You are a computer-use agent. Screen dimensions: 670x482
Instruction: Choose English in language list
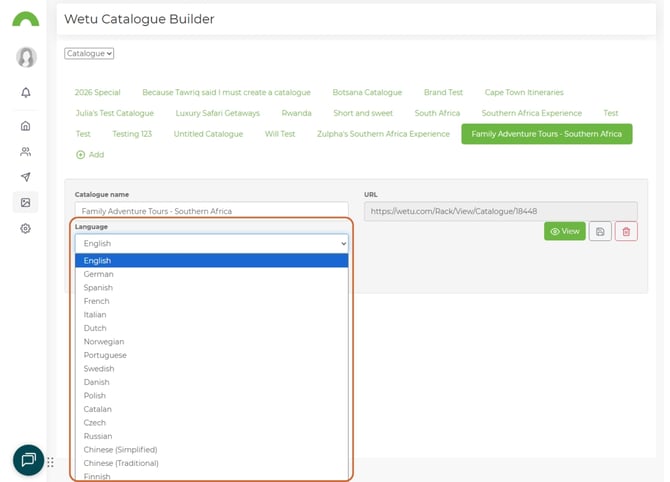pyautogui.click(x=212, y=260)
